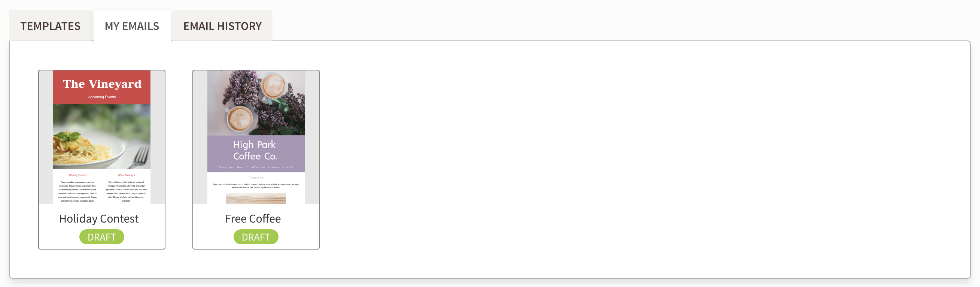Screen dimensions: 980x287
Task: Click the purple High Park Coffee Co. banner
Action: click(256, 150)
